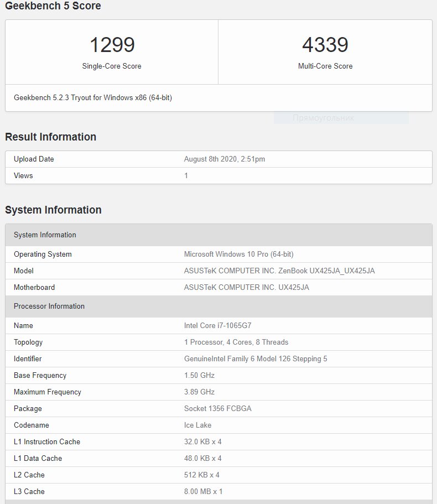
Task: Select the Intel Core i7-1065G7 value
Action: coord(217,326)
